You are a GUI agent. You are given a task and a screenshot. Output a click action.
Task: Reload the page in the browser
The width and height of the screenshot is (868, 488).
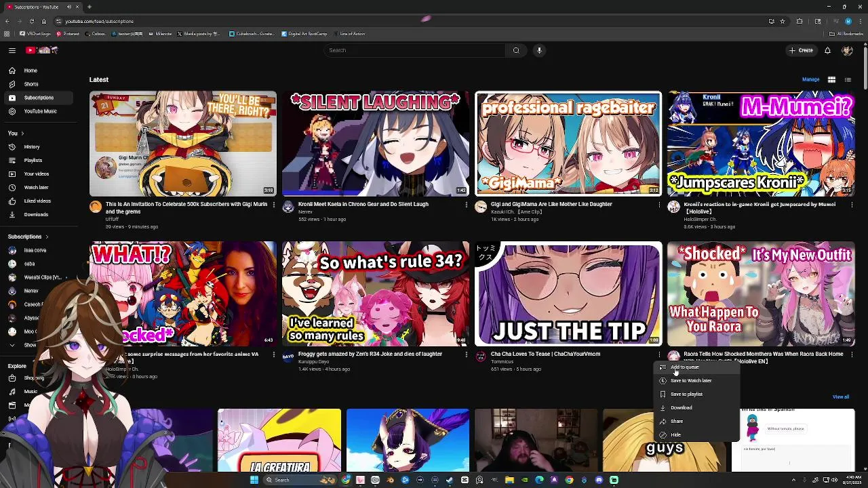coord(31,21)
